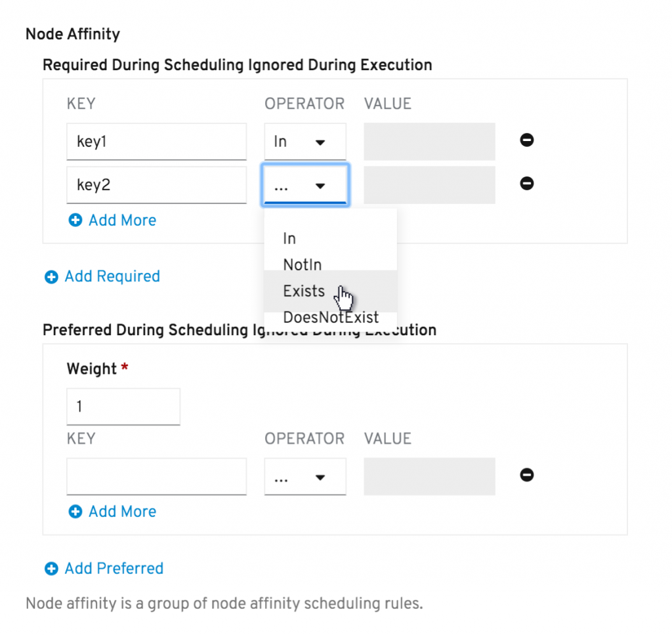Open the operator dropdown for key2
Image resolution: width=672 pixels, height=635 pixels.
click(x=304, y=185)
